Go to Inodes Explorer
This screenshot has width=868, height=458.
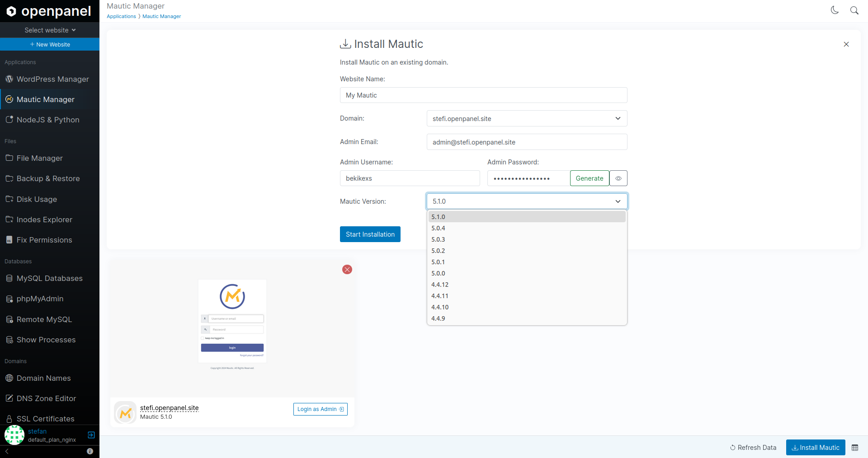click(x=50, y=220)
